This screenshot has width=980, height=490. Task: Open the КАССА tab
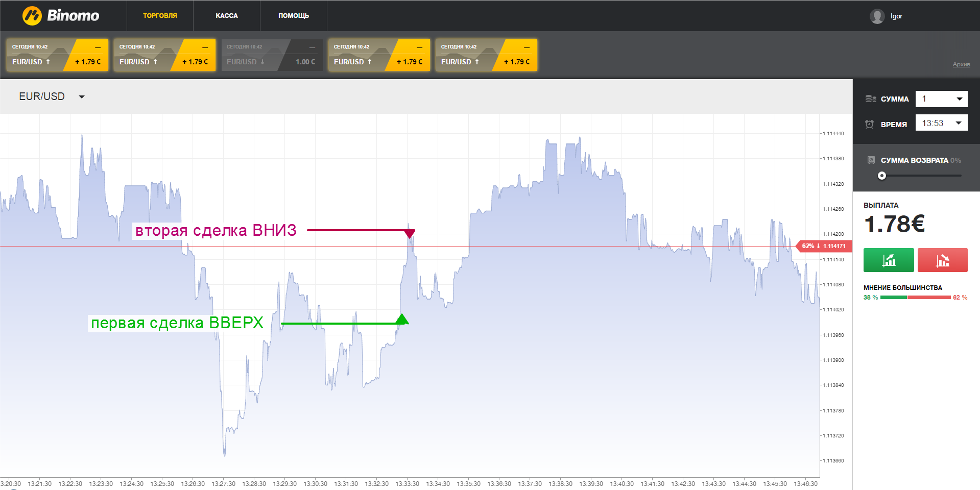coord(227,16)
